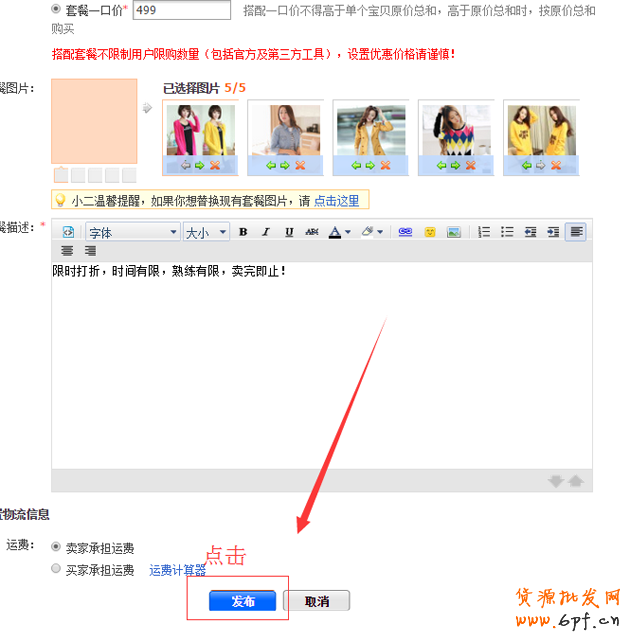Open the 大小 font size dropdown
Screen dimensions: 630x642
205,232
